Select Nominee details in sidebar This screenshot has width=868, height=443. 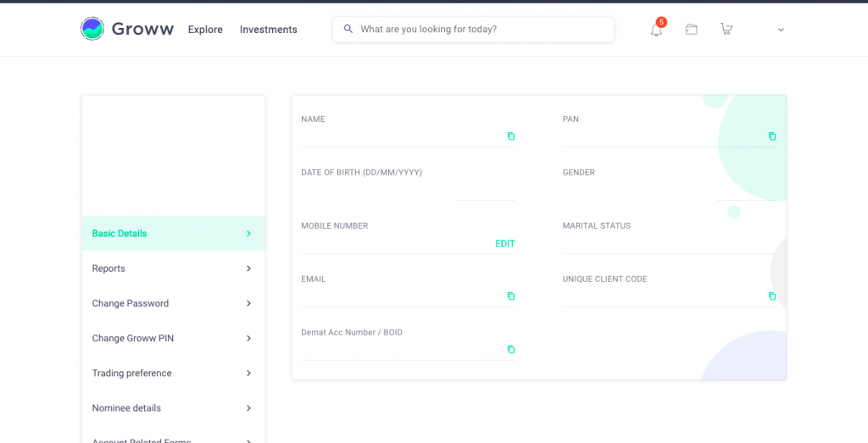173,407
